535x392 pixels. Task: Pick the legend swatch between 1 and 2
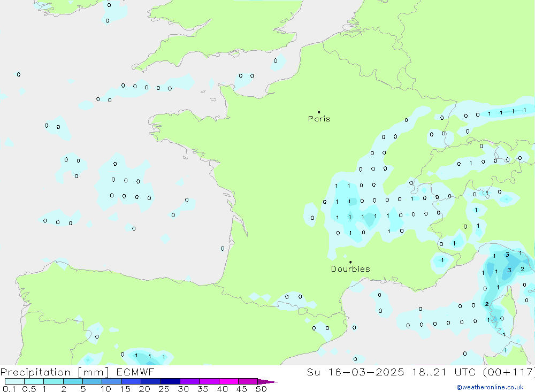point(53,381)
